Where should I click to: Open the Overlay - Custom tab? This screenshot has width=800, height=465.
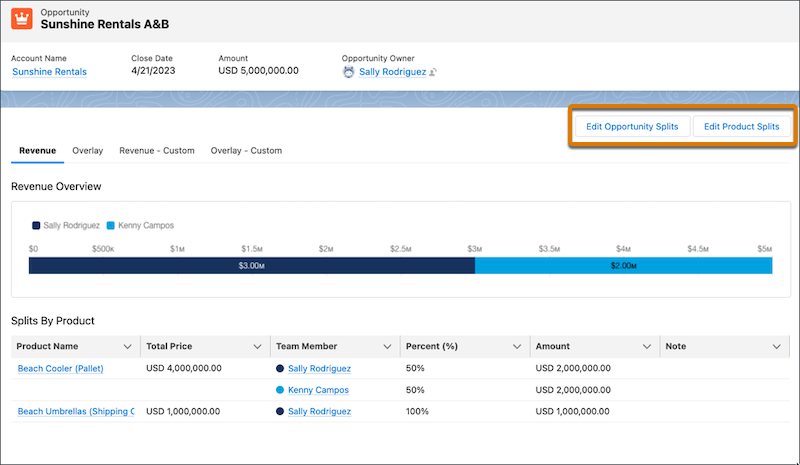246,151
